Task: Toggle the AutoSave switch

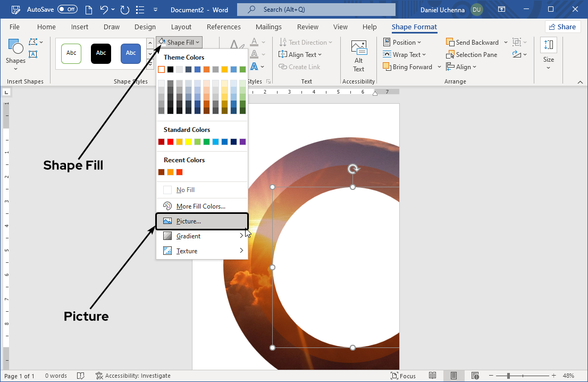Action: pos(67,10)
